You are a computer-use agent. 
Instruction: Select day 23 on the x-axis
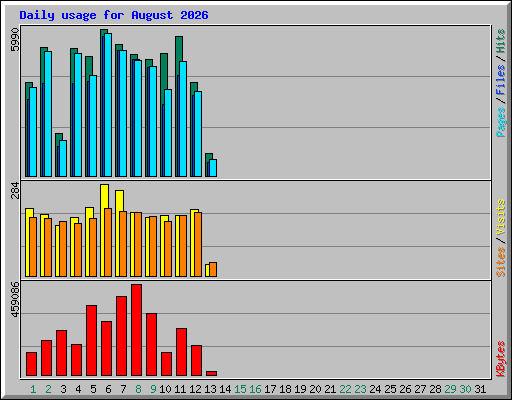pos(360,389)
